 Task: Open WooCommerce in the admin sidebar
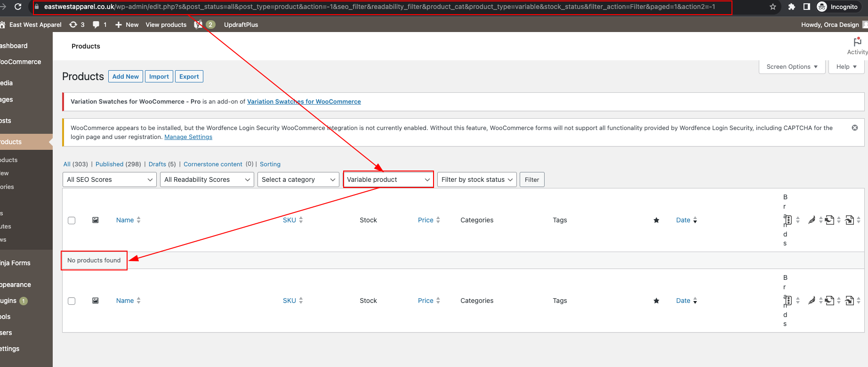21,62
